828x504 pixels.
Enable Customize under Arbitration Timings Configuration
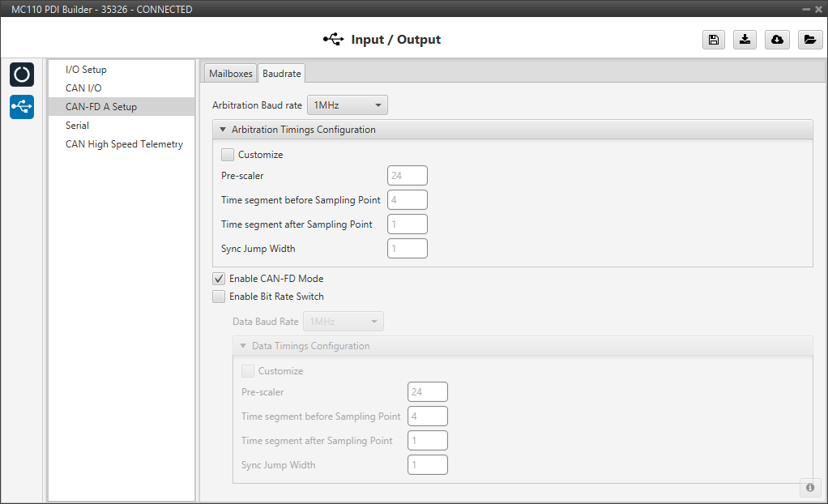click(228, 155)
